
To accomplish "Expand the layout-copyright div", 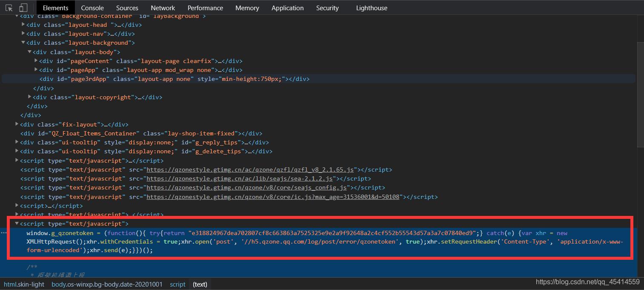I will [x=29, y=97].
